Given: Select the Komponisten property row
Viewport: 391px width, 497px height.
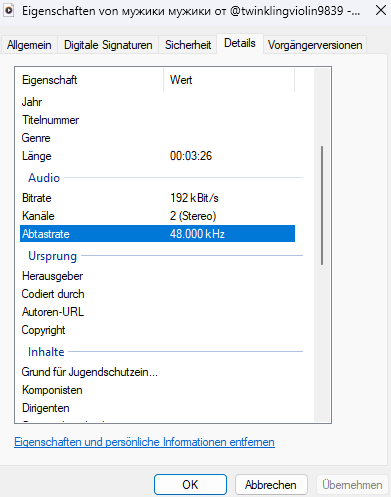Looking at the screenshot, I should click(157, 390).
